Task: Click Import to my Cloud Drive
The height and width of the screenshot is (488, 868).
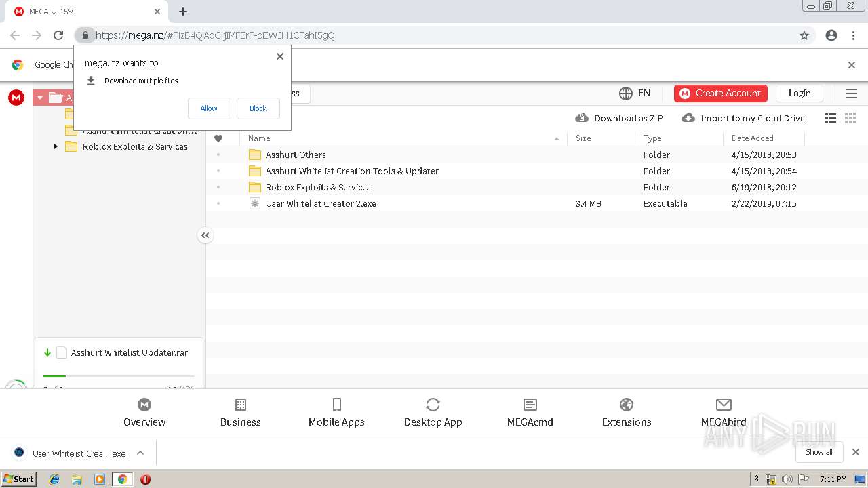Action: point(743,118)
